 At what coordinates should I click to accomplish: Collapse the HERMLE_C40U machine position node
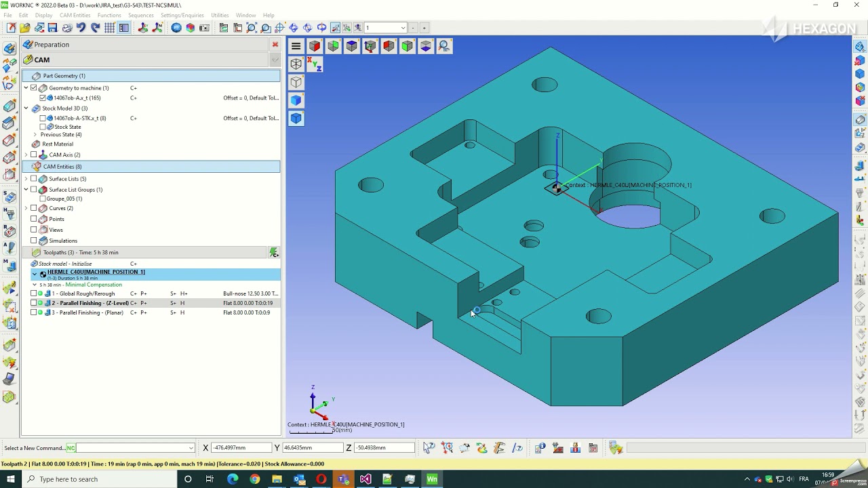35,274
